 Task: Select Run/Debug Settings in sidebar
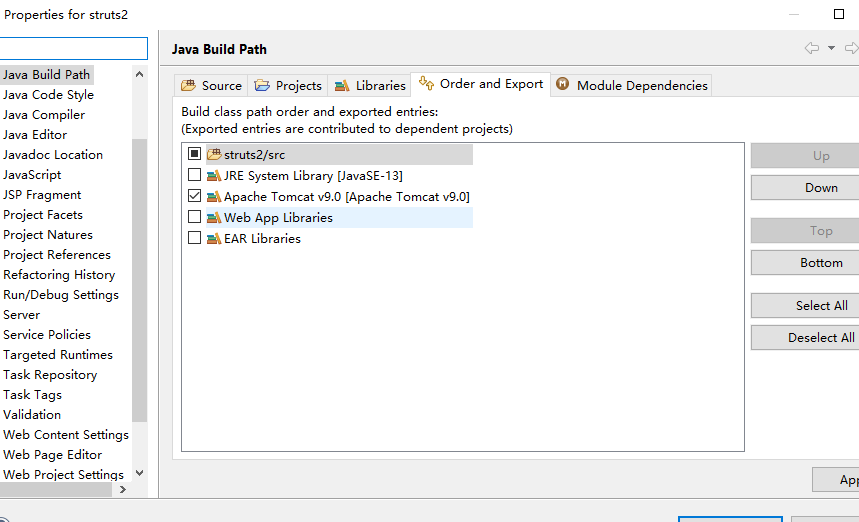click(61, 295)
